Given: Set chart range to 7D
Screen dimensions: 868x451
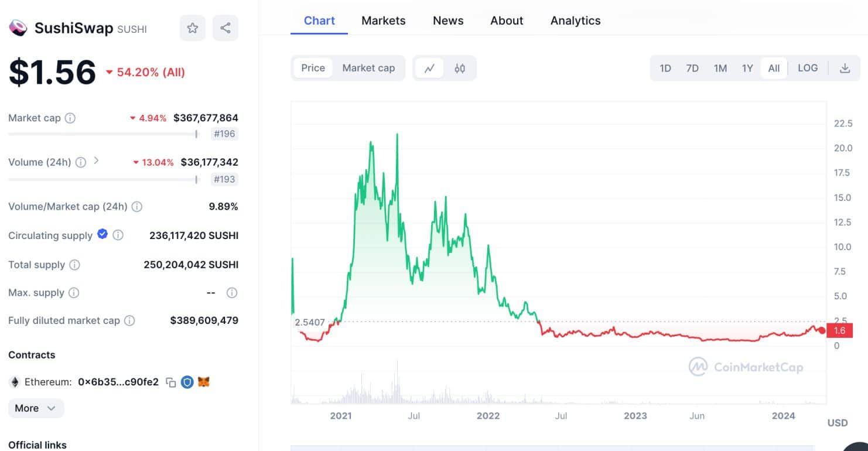Looking at the screenshot, I should pyautogui.click(x=692, y=68).
